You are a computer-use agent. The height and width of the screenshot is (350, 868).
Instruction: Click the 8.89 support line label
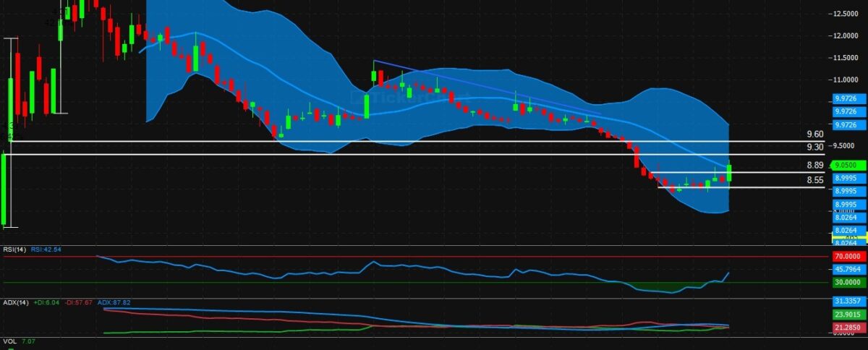pos(815,165)
